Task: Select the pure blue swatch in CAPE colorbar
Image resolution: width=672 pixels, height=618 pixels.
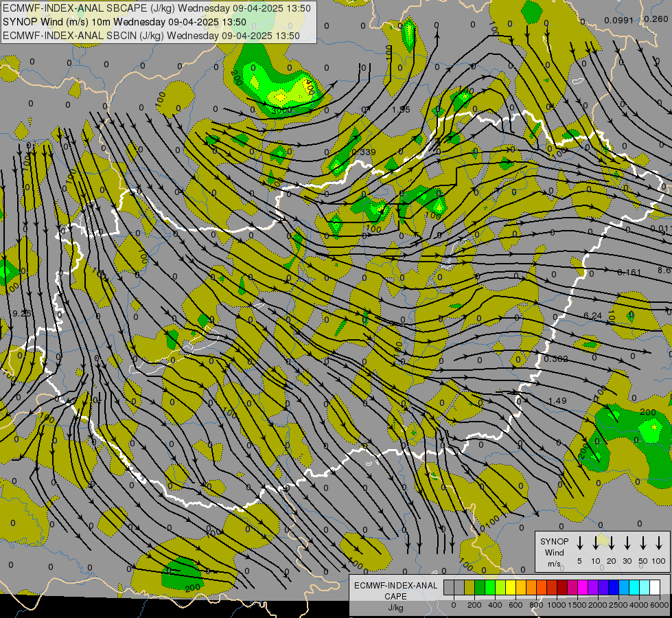Action: [613, 587]
